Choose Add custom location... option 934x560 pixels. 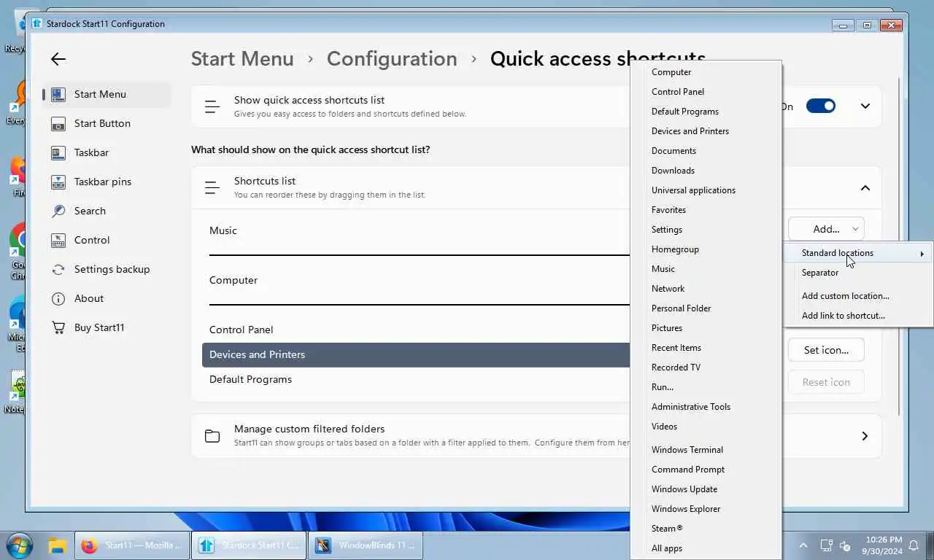pyautogui.click(x=857, y=296)
